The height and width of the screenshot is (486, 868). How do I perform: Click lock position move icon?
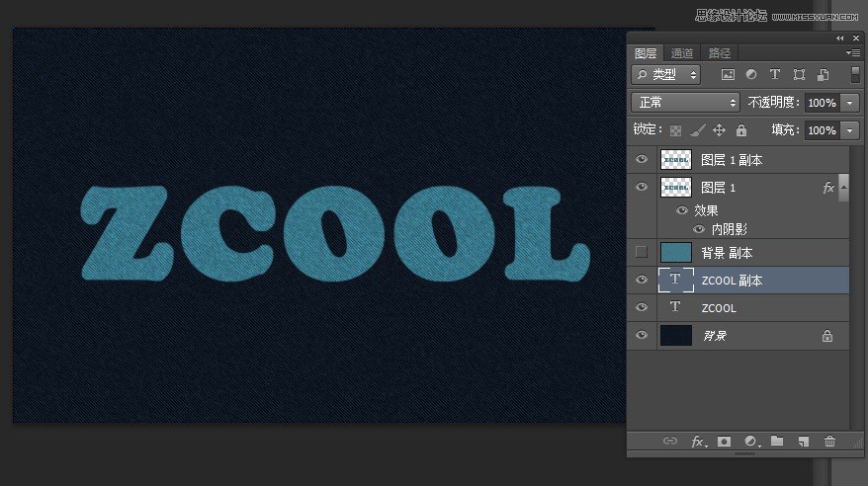click(719, 130)
